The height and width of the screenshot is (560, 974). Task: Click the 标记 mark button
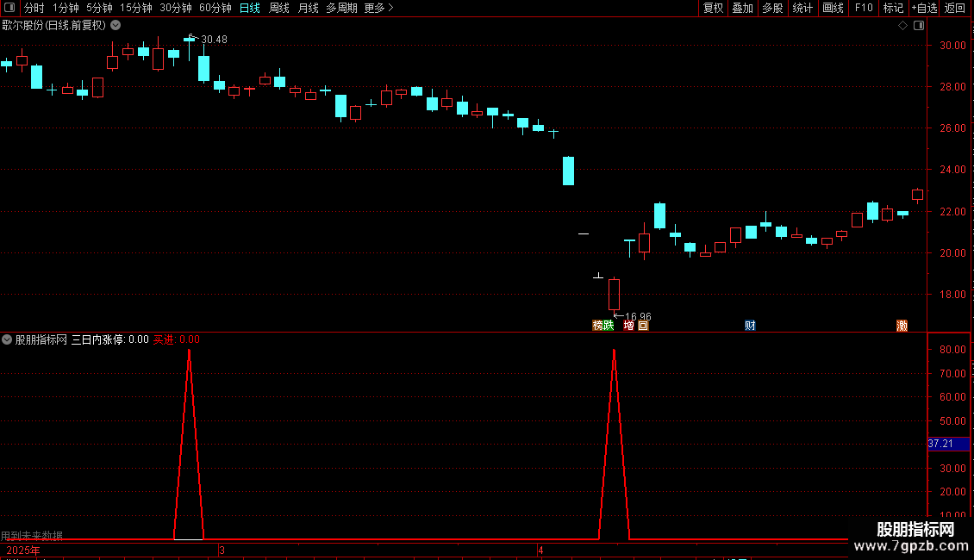[x=893, y=8]
